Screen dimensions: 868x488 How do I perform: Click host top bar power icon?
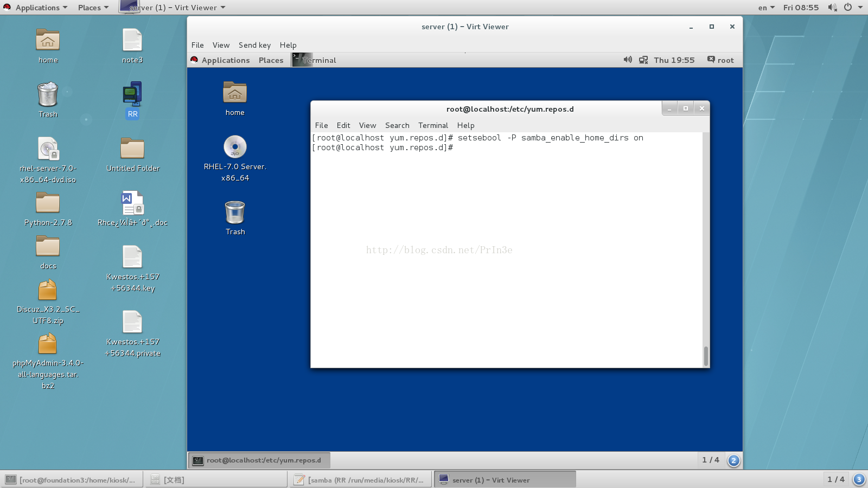tap(848, 7)
